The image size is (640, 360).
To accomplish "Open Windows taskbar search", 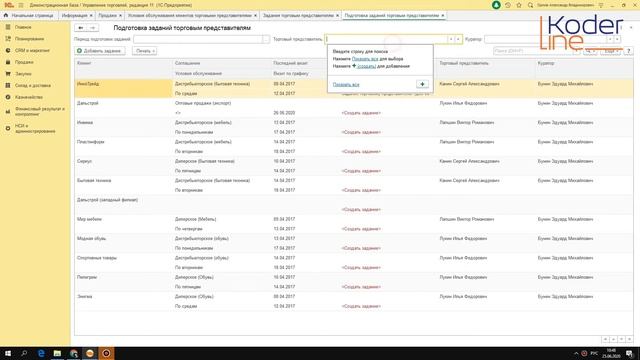I will [24, 353].
